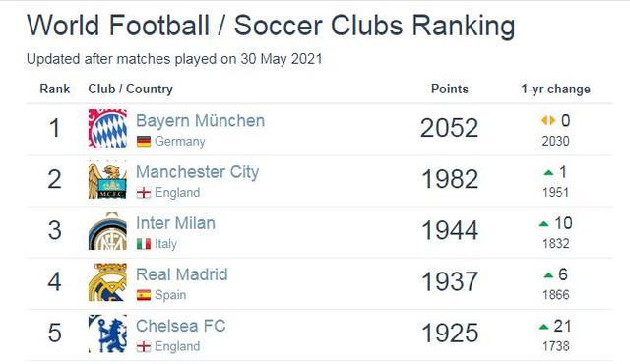Image resolution: width=630 pixels, height=364 pixels.
Task: Open the Real Madrid club link
Action: 181,274
